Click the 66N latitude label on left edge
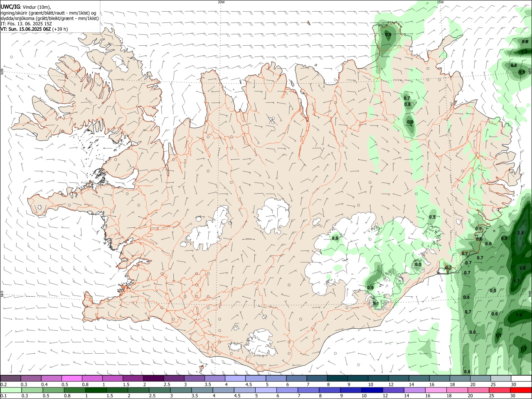Screen dimensions: 532x399 (x=2, y=71)
